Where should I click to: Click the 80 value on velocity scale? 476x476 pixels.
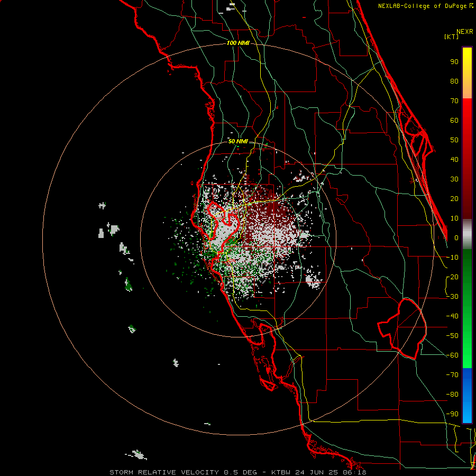[454, 81]
